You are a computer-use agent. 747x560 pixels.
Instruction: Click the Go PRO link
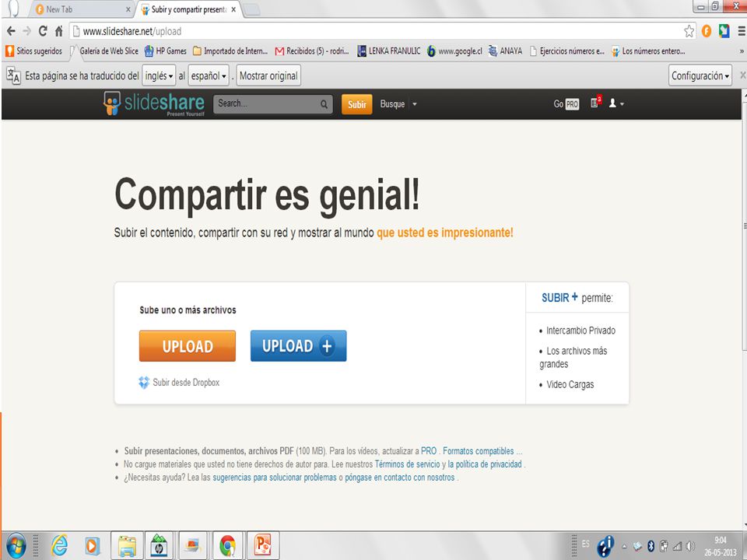coord(566,103)
